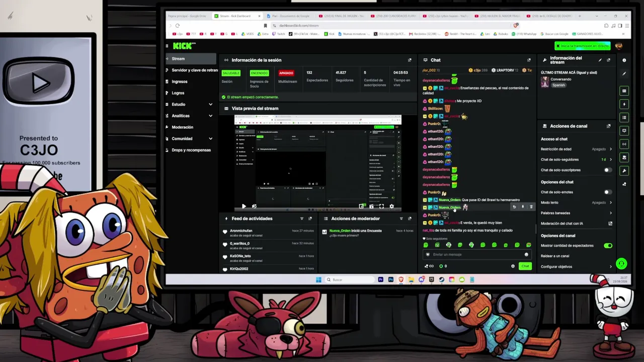Viewport: 644px width, 362px height.
Task: Edit stream info with the pencil icon
Action: pyautogui.click(x=600, y=60)
